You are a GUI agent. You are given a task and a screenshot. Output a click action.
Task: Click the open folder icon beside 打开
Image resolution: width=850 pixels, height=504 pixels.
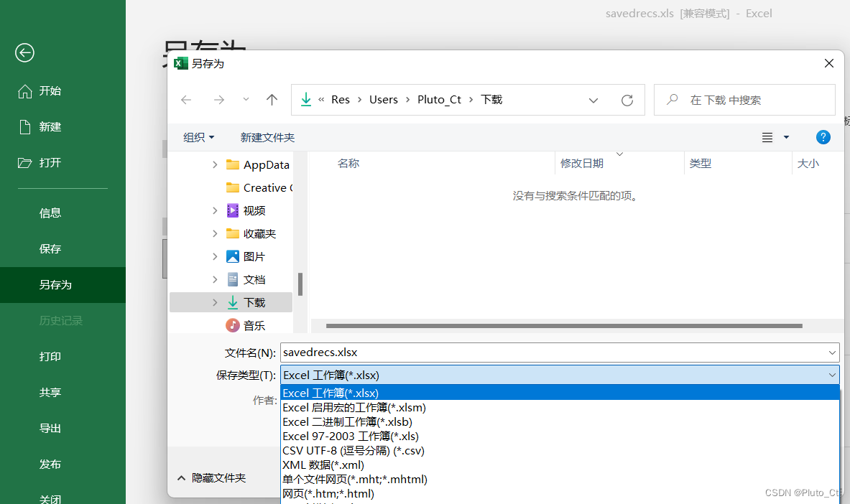pyautogui.click(x=25, y=162)
